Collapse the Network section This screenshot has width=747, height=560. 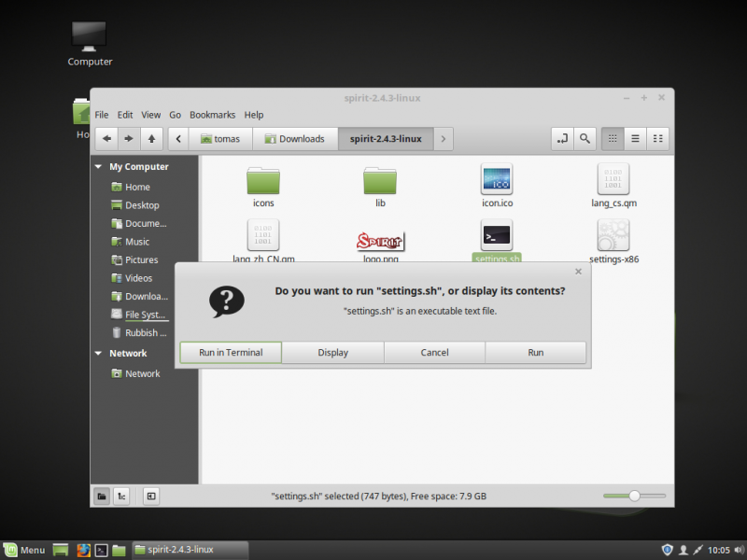tap(98, 353)
